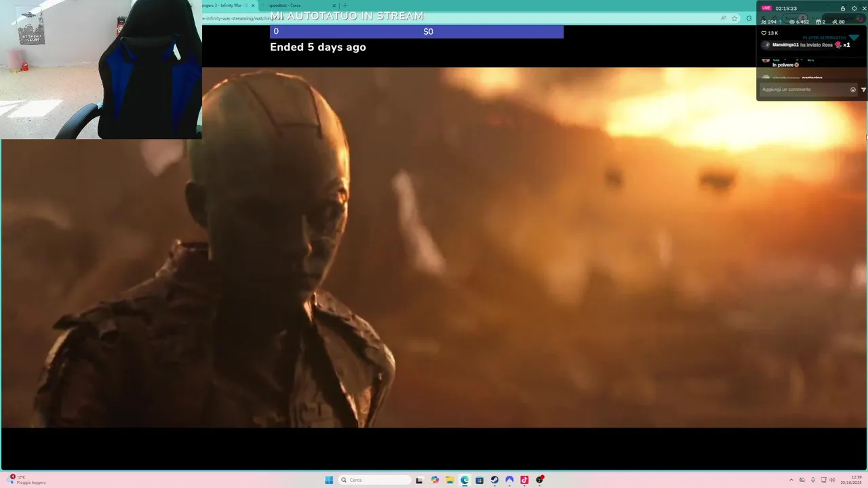Add page to favorites star icon
Viewport: 868px width, 488px height.
click(x=734, y=18)
